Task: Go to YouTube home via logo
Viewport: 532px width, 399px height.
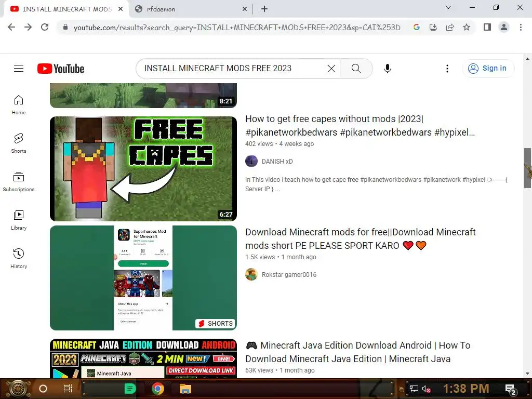Action: [61, 69]
